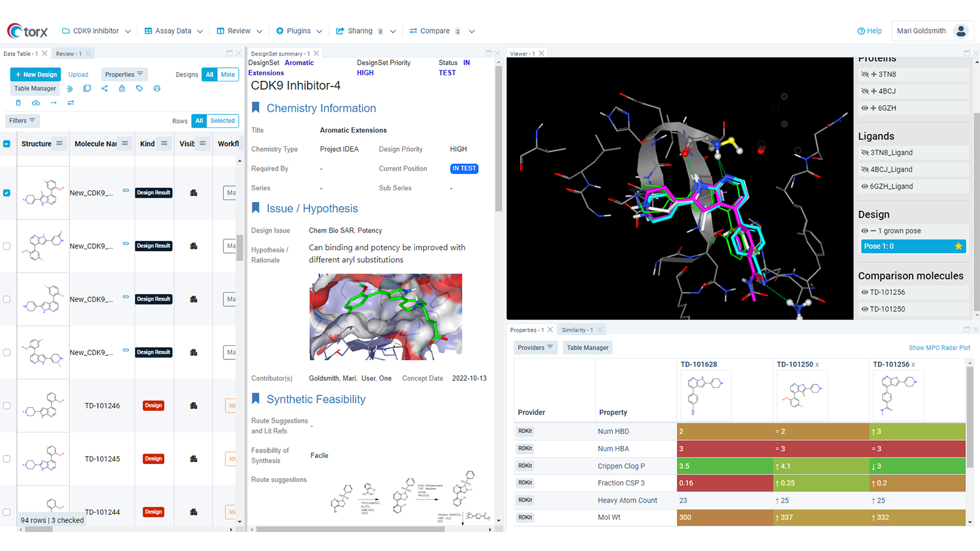Click the lock icon in table toolbar
The image size is (980, 551).
(122, 89)
